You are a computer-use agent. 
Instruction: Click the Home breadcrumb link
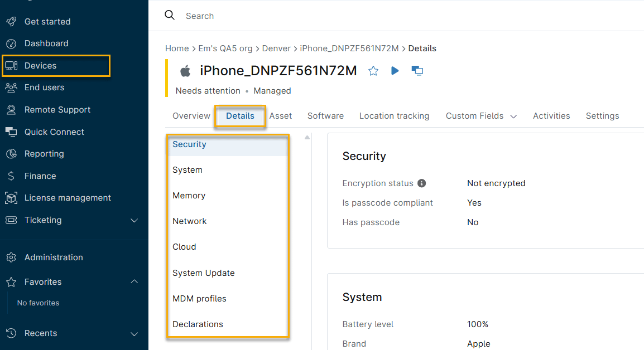[177, 48]
